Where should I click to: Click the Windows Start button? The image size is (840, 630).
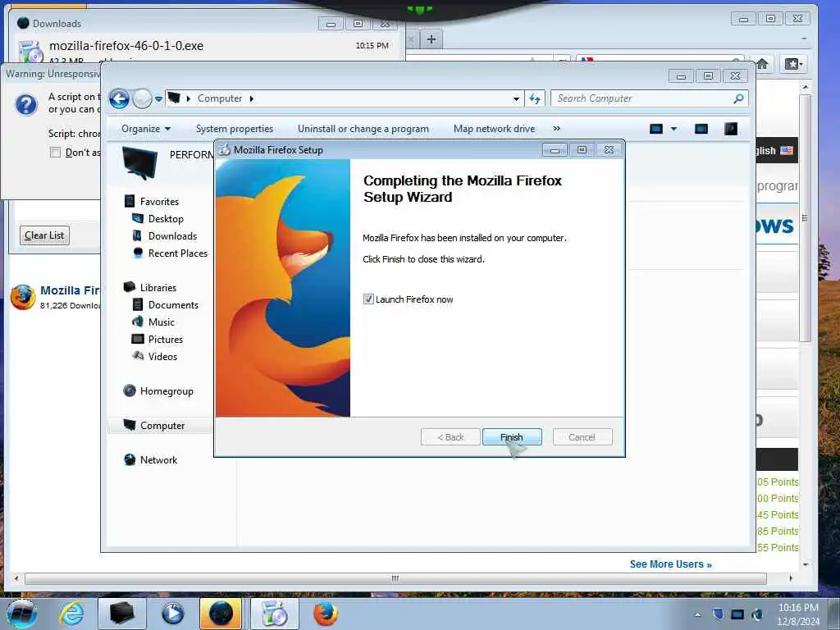click(22, 614)
